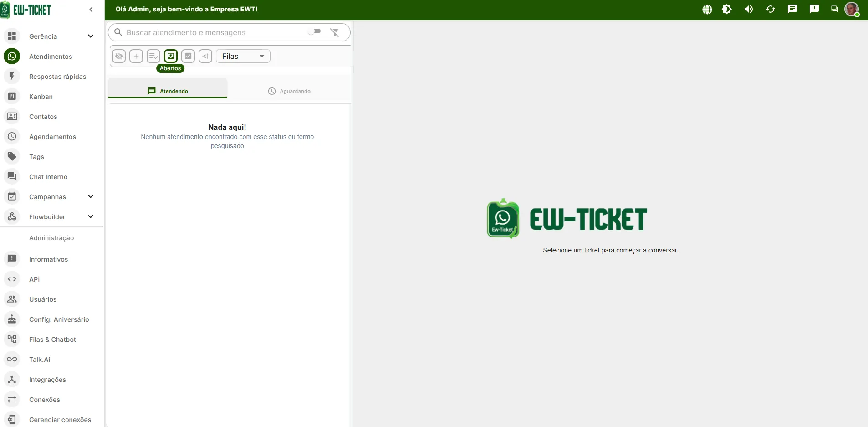Select the resolved checkbox filter button
868x427 pixels.
(x=188, y=56)
